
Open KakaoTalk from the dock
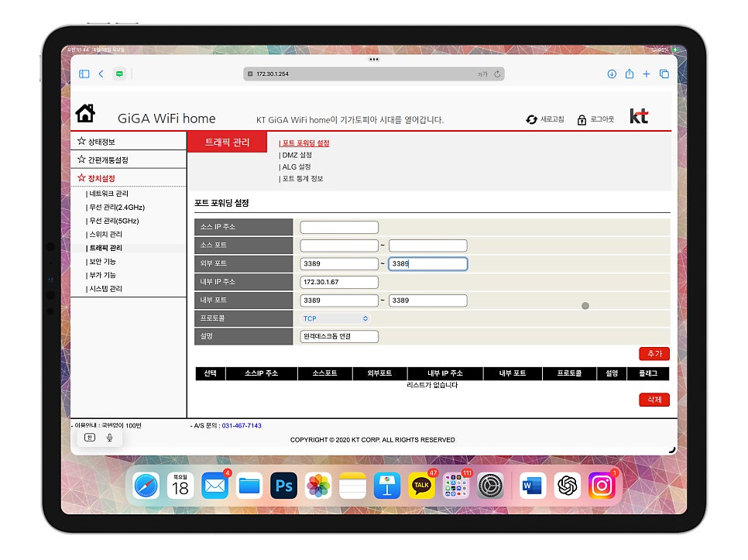[422, 486]
